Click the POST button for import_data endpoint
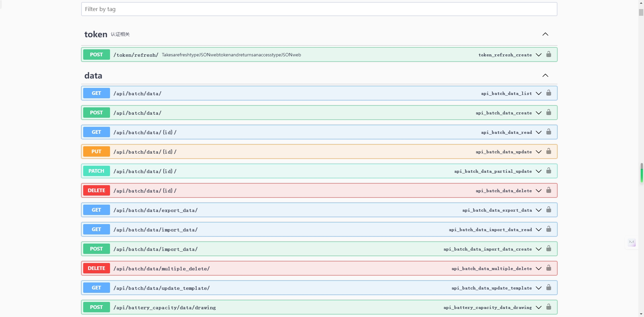Screen dimensions: 644x317 click(96, 249)
